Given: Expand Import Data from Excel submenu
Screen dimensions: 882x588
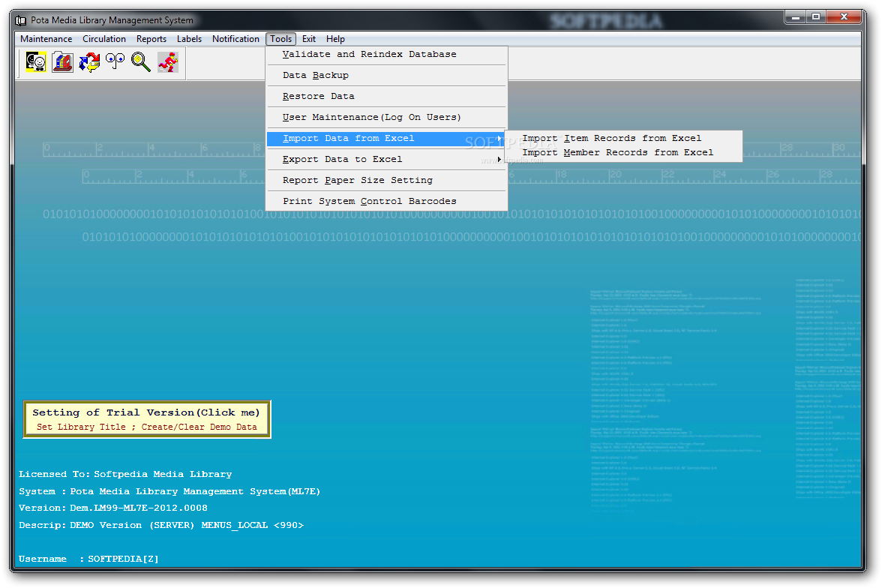Looking at the screenshot, I should click(386, 139).
